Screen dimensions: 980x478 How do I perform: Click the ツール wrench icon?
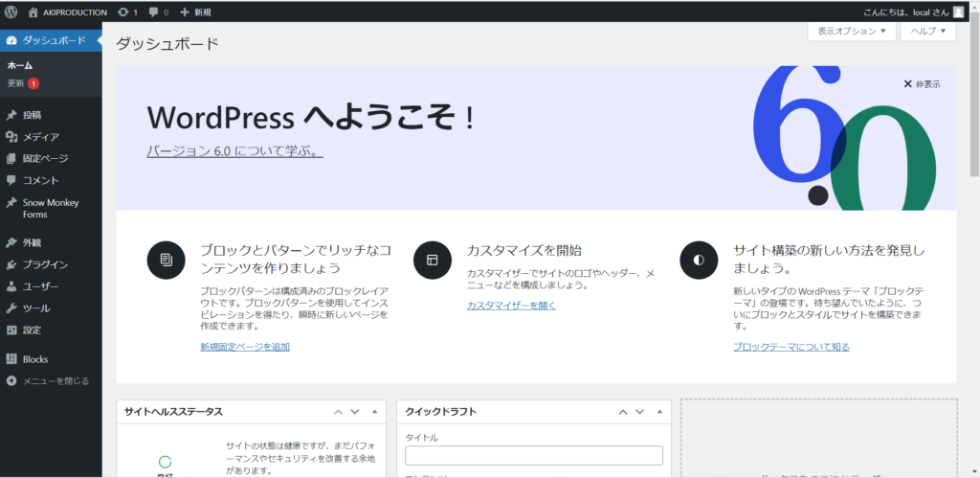tap(11, 308)
